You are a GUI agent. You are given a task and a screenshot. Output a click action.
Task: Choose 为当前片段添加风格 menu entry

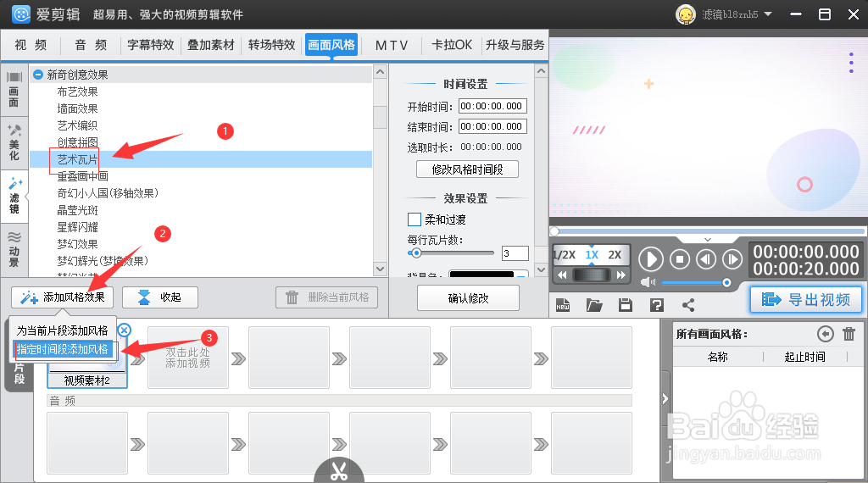(x=62, y=330)
